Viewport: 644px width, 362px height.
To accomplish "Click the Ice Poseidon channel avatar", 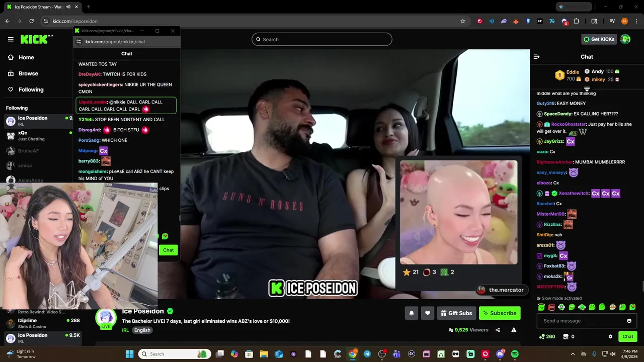I will [106, 318].
